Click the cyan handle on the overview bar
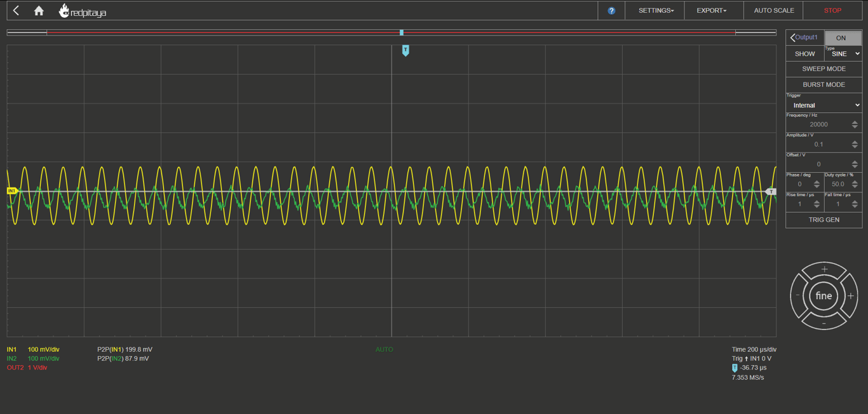The height and width of the screenshot is (414, 868). tap(402, 32)
